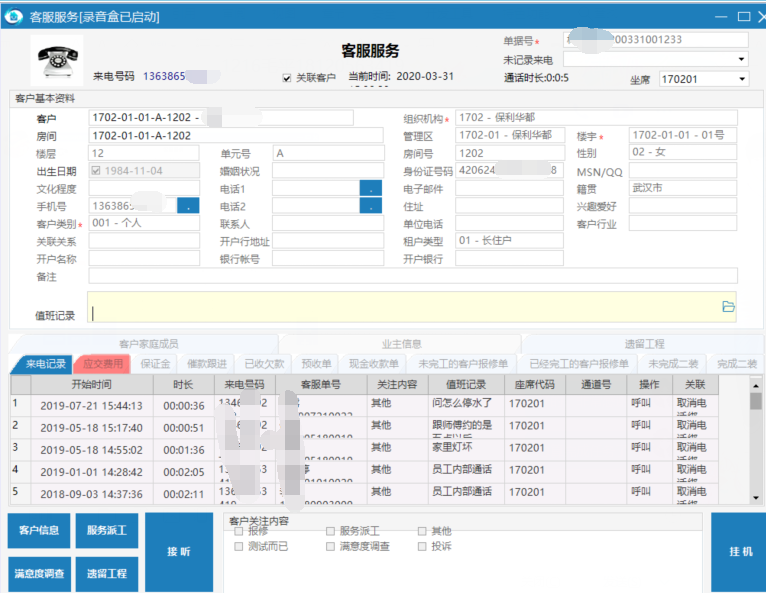Click the 值班记录 yellow text field
Image resolution: width=766 pixels, height=593 pixels.
(x=411, y=307)
